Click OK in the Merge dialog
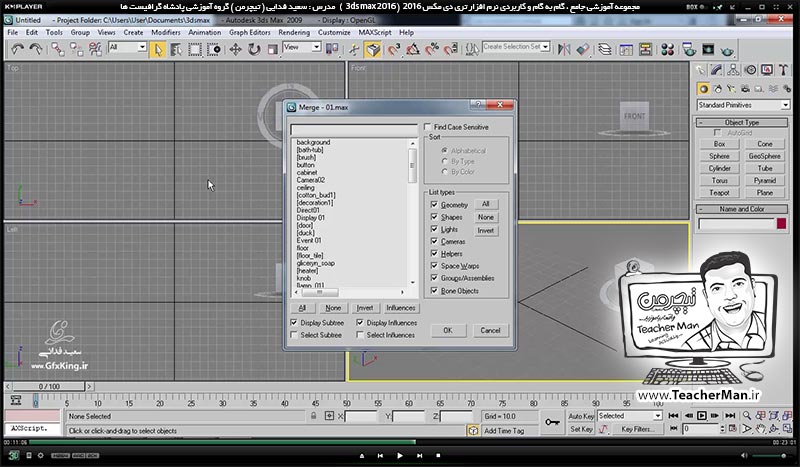The image size is (800, 467). coord(448,330)
